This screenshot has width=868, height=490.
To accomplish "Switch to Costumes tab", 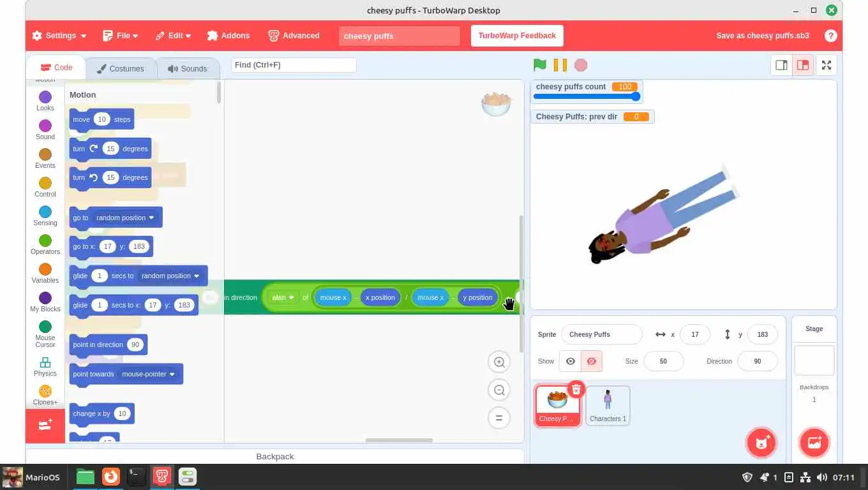I will (x=120, y=69).
